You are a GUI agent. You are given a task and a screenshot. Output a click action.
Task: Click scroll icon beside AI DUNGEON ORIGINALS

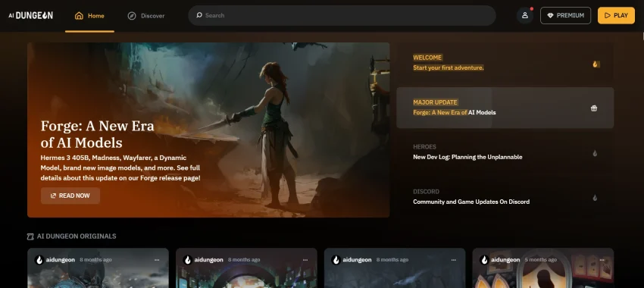tap(30, 236)
